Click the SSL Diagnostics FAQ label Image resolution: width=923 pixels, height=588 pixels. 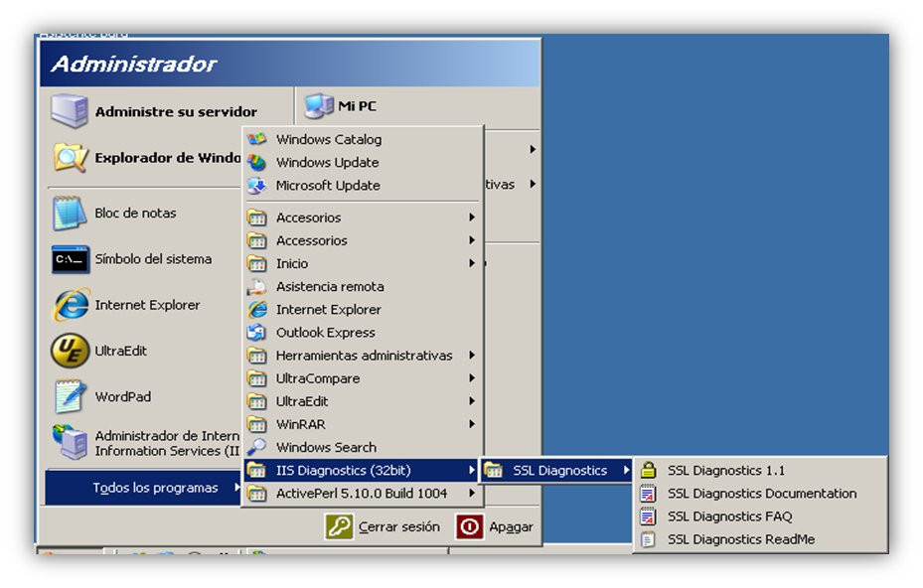(x=729, y=516)
